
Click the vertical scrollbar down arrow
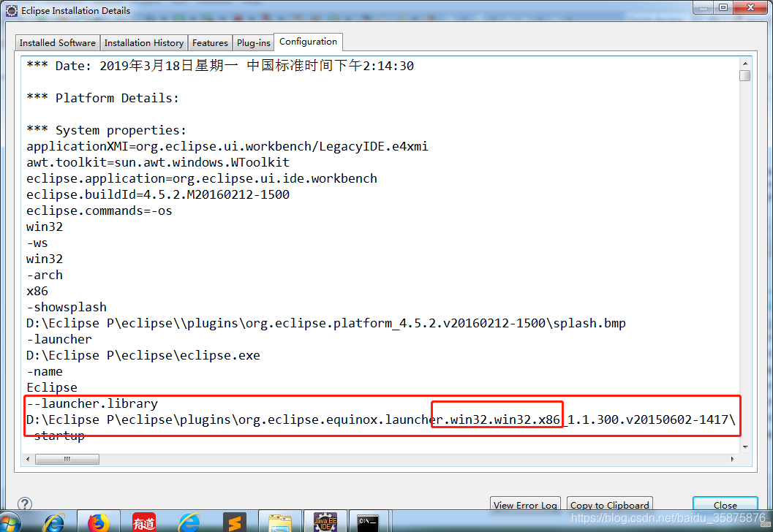click(x=745, y=446)
